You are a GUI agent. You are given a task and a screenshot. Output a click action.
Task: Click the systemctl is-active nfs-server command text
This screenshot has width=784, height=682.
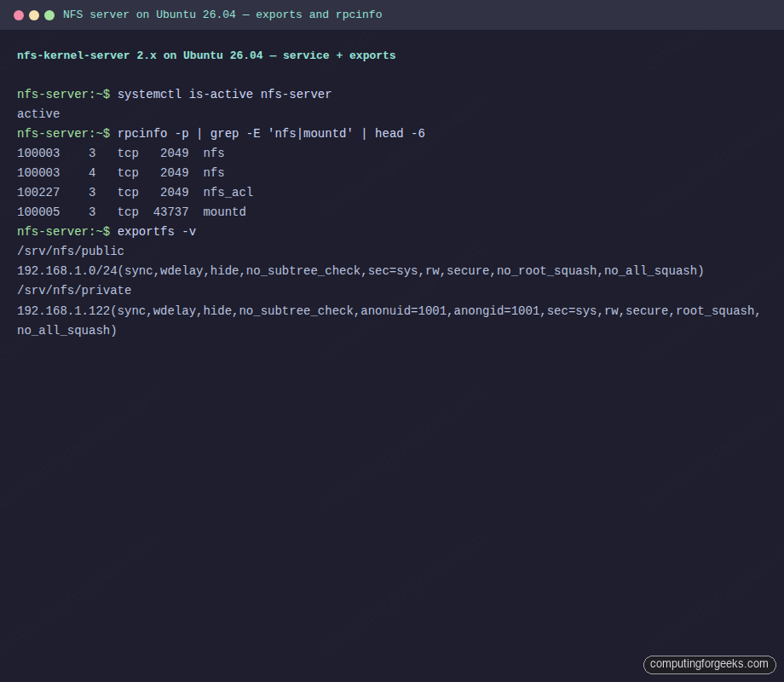click(223, 94)
